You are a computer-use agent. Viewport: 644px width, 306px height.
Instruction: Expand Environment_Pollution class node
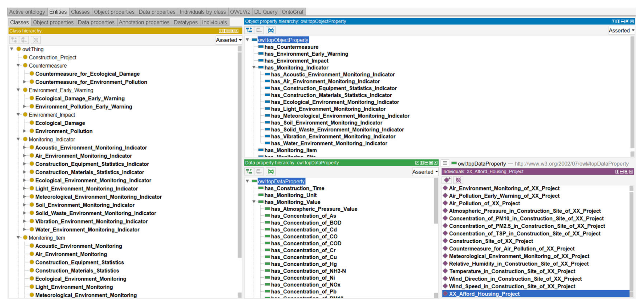click(x=25, y=131)
